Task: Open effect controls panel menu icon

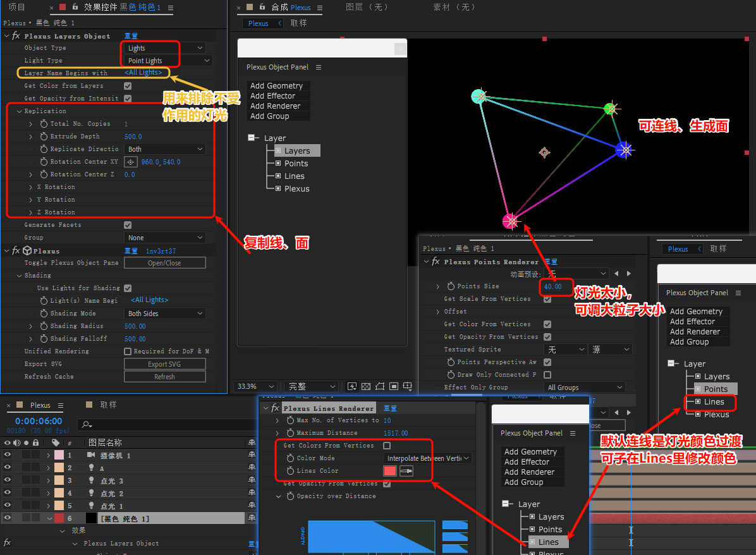Action: coord(171,8)
